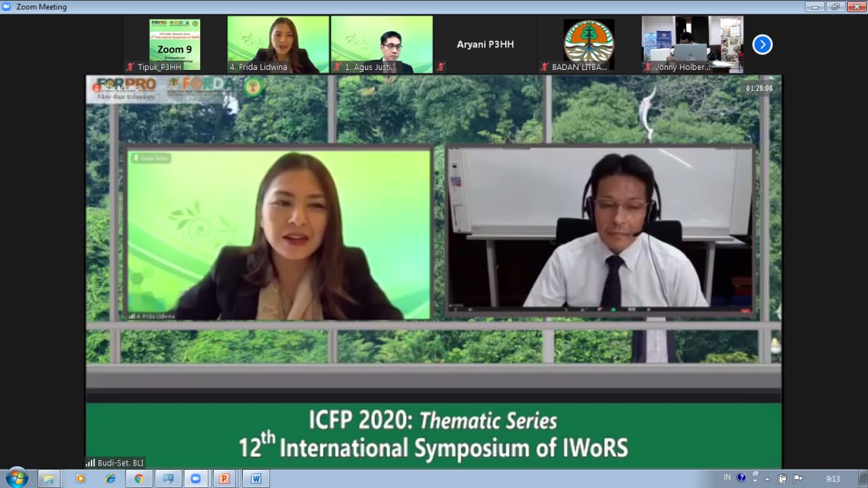
Task: Click the Zoom Meeting title bar icon
Action: (x=7, y=7)
